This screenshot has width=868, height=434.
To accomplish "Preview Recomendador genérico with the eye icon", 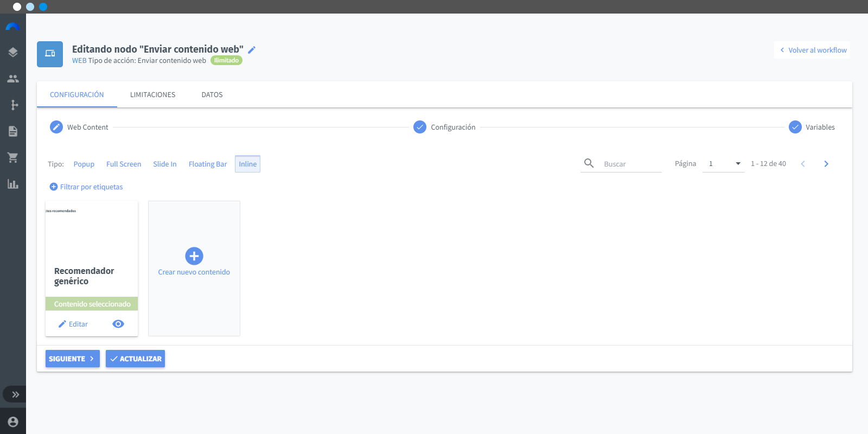I will 118,324.
